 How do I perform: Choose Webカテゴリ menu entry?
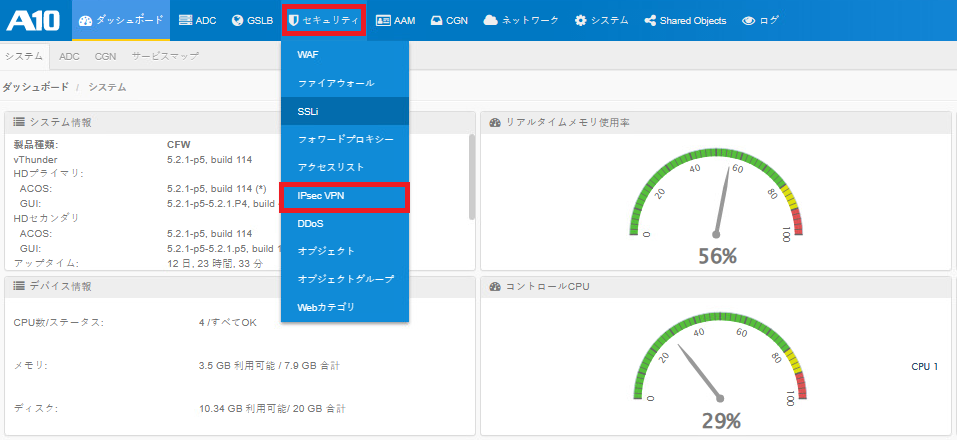(345, 307)
